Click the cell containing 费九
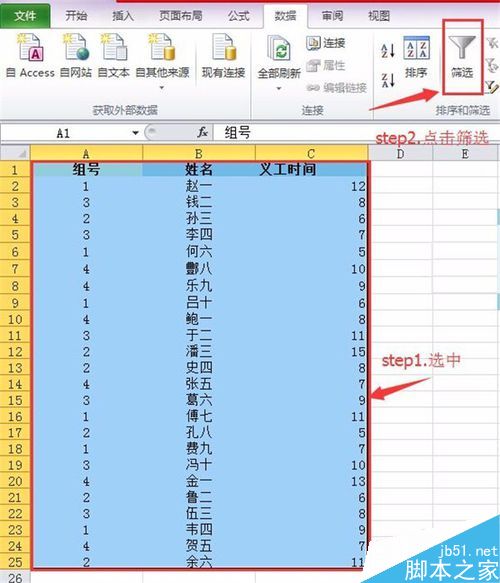Screen dimensions: 500x583 [x=199, y=448]
